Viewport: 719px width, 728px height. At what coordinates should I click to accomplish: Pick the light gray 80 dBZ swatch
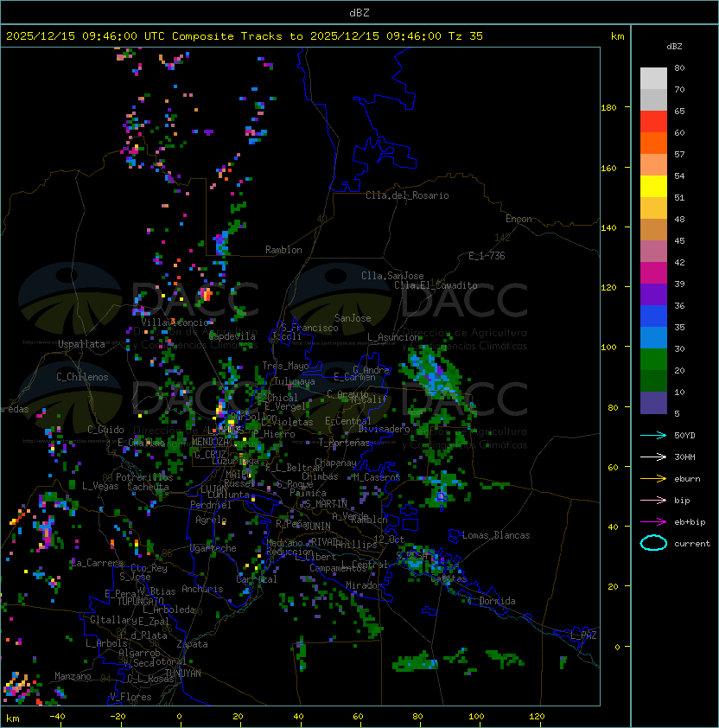coord(653,78)
